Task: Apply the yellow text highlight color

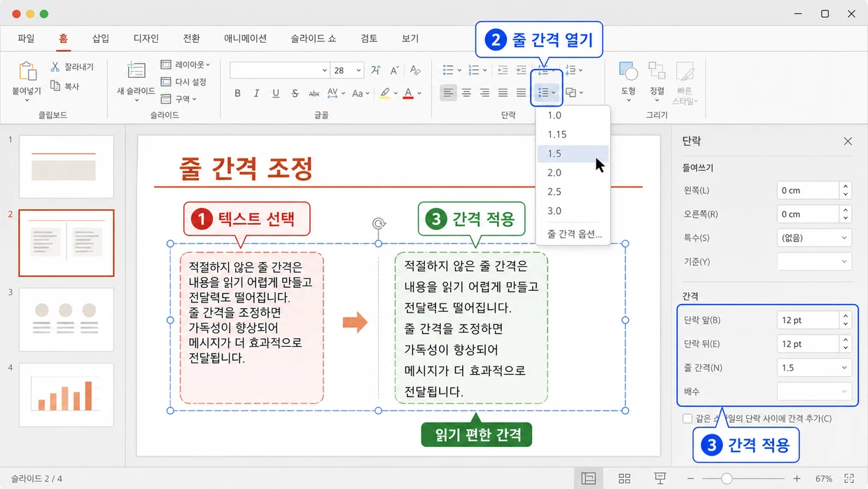Action: pyautogui.click(x=384, y=93)
